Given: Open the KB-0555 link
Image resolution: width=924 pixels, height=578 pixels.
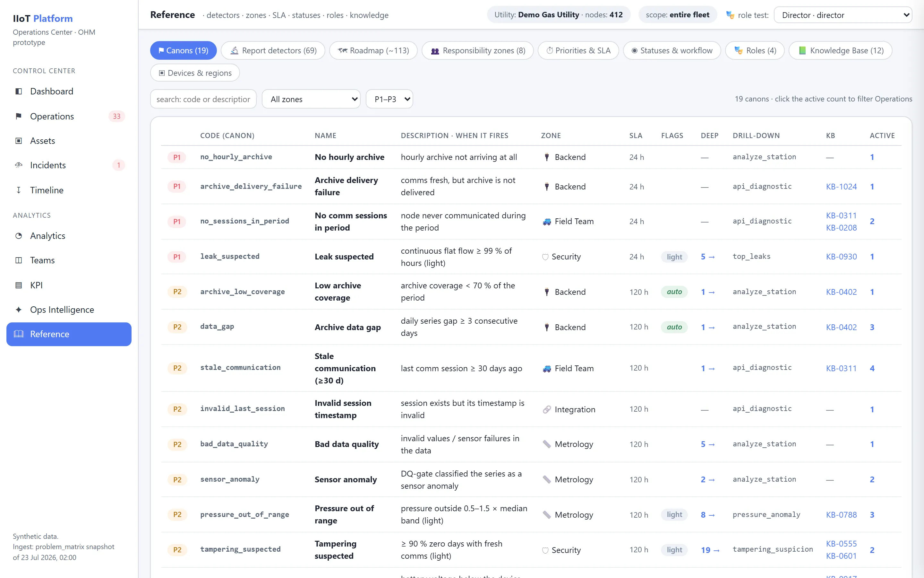Looking at the screenshot, I should (x=841, y=544).
